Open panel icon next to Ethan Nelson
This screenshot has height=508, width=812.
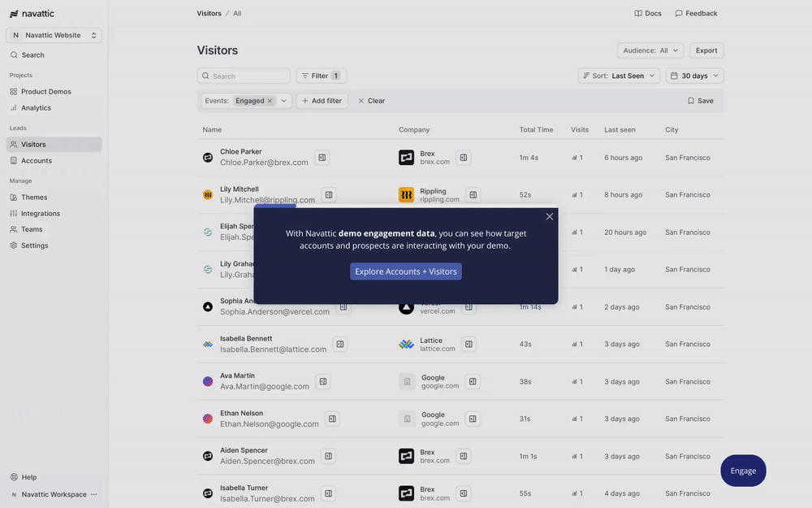332,419
